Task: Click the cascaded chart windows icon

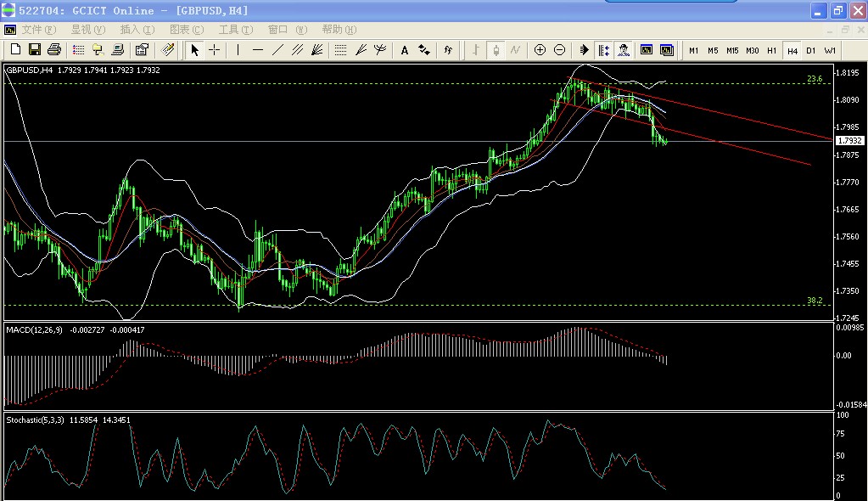Action: [x=667, y=50]
